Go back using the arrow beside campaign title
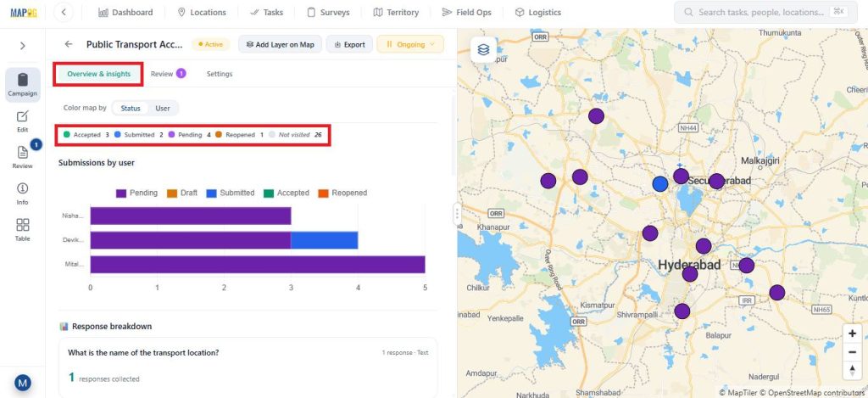Image resolution: width=868 pixels, height=398 pixels. 69,44
